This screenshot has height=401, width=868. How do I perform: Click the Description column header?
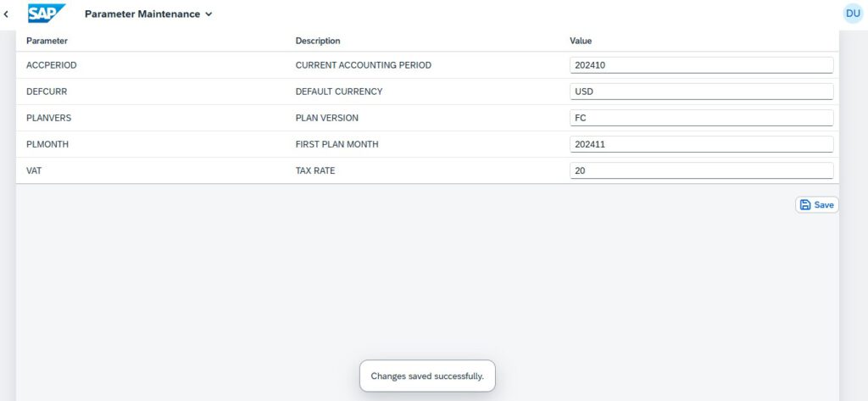coord(318,41)
